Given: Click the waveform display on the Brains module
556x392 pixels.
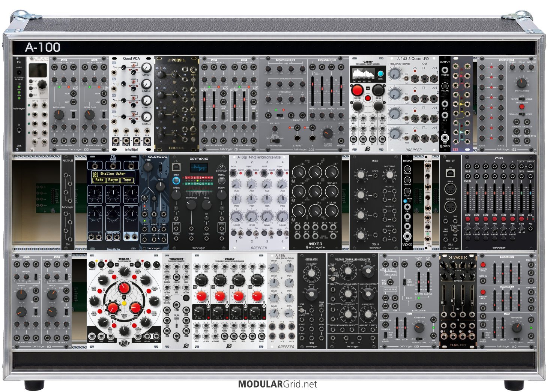Looking at the screenshot, I should 199,168.
